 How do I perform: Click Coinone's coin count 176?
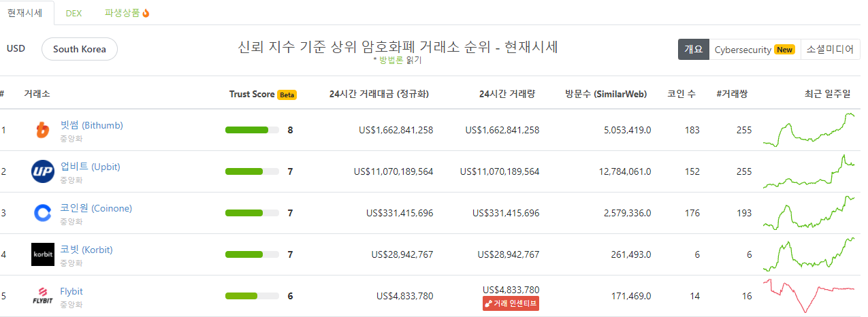point(692,213)
